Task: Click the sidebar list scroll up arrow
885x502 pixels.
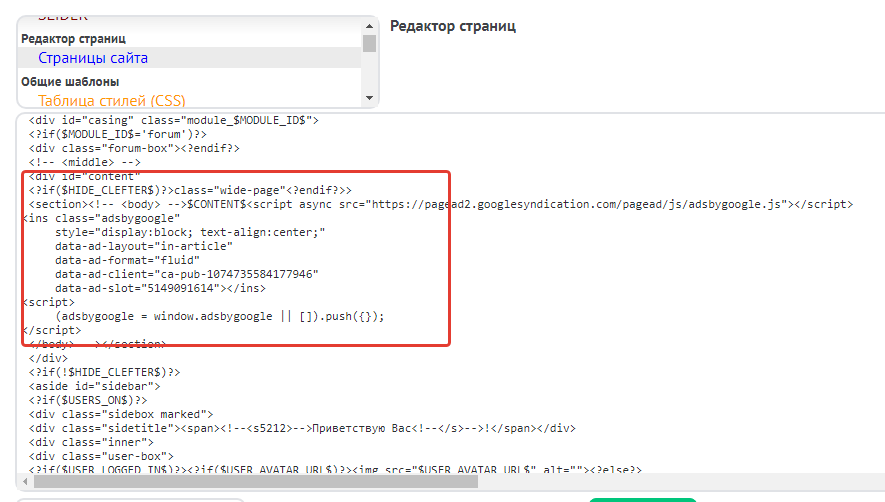Action: [x=369, y=26]
